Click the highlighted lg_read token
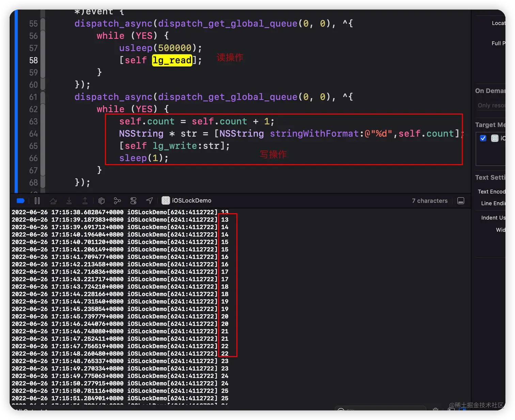Image resolution: width=515 pixels, height=420 pixels. click(172, 60)
